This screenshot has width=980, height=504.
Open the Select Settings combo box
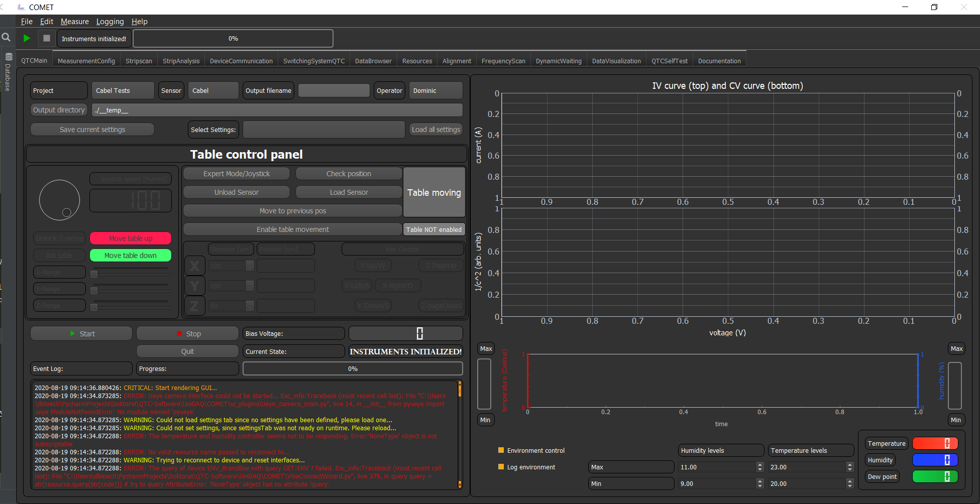323,130
